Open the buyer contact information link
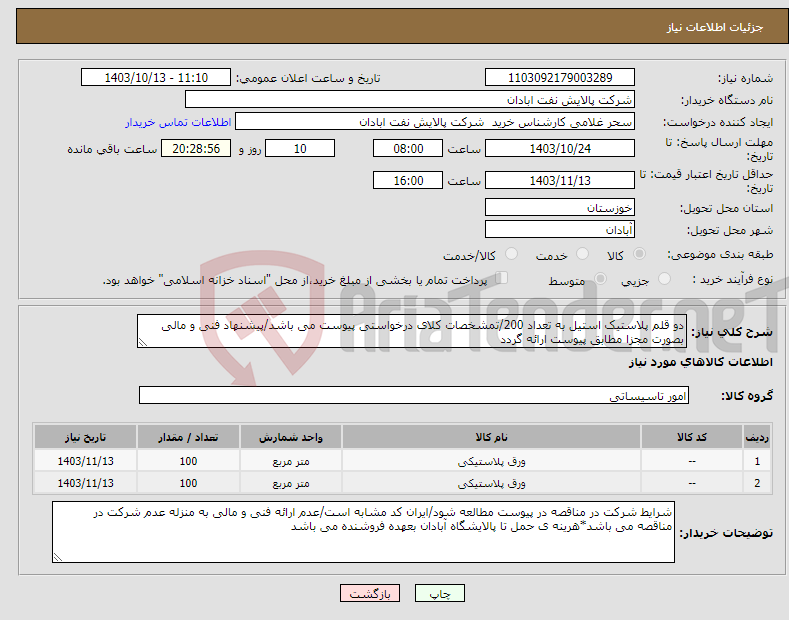789x620 pixels. click(178, 122)
